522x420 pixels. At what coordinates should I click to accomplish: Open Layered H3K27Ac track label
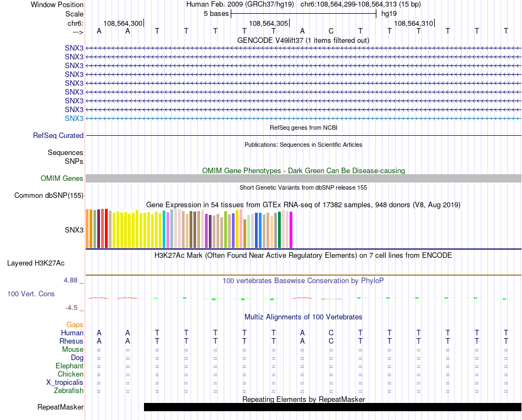click(x=36, y=263)
